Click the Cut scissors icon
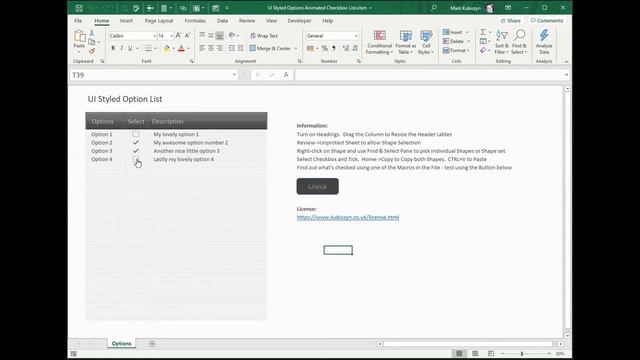The width and height of the screenshot is (640, 360). [x=92, y=33]
